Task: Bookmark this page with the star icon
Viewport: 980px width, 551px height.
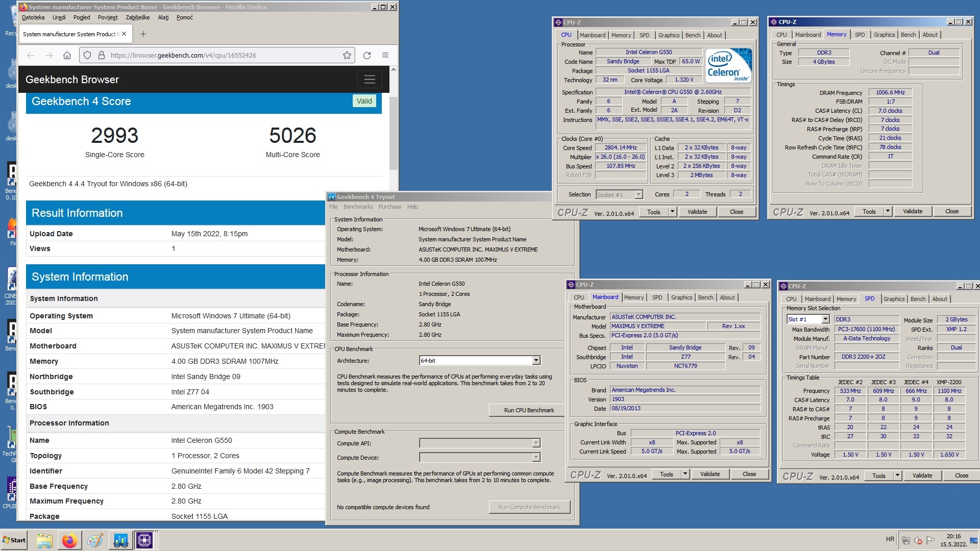Action: [347, 55]
